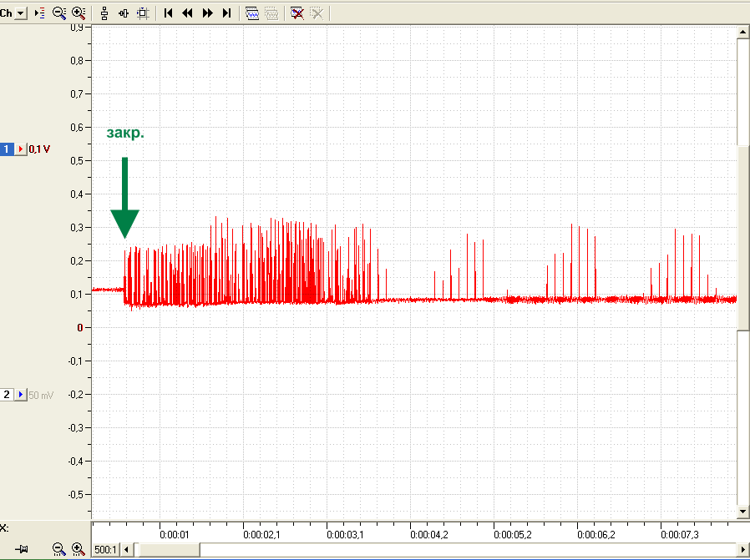Jump to the end of the recording
The height and width of the screenshot is (560, 750).
point(226,13)
